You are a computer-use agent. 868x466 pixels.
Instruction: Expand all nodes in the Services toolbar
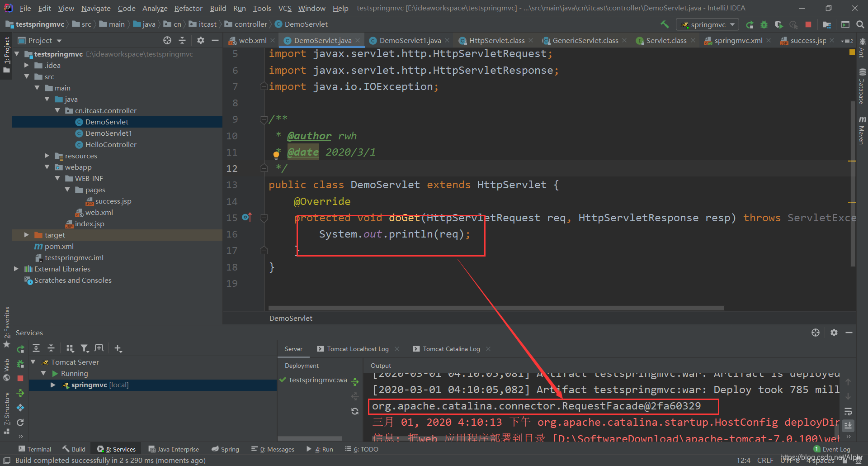(x=36, y=348)
